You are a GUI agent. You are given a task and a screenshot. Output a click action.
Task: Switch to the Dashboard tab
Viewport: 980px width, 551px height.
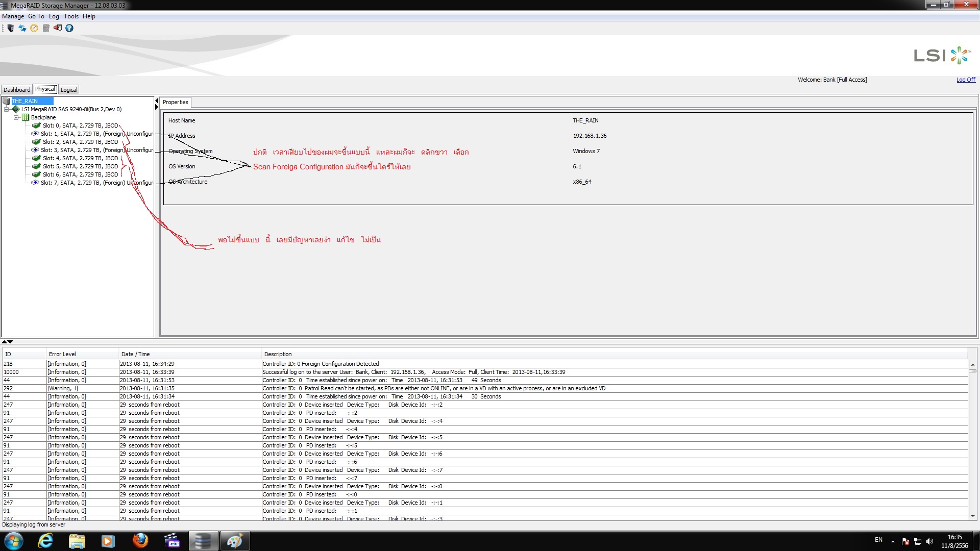coord(17,90)
